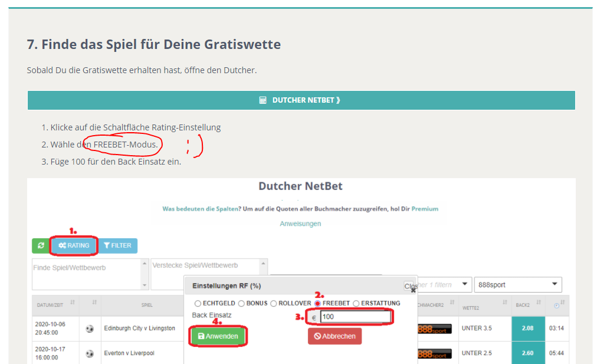
Task: Click the soccer ball icon for Everton
Action: pos(90,354)
